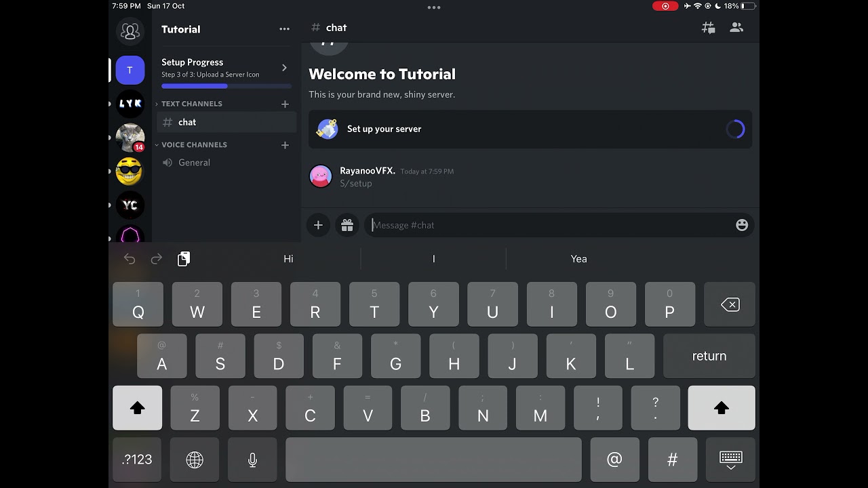
Task: Open direct messages home icon
Action: 130,30
